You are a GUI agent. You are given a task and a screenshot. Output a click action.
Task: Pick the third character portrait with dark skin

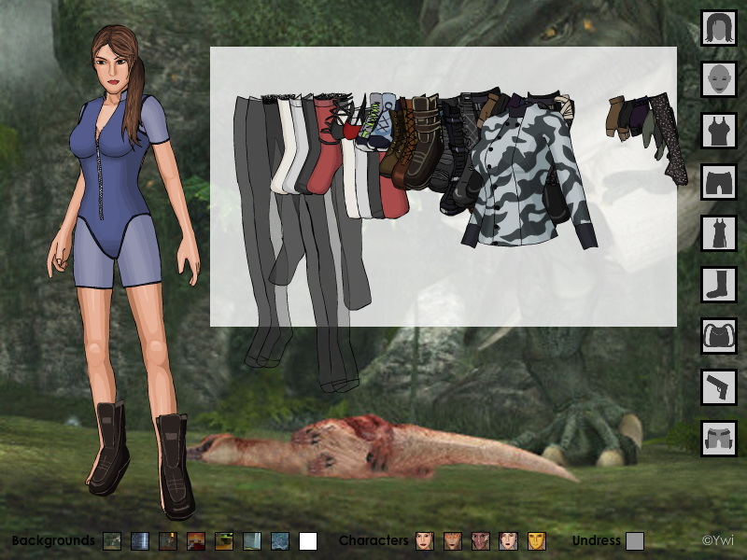point(480,541)
